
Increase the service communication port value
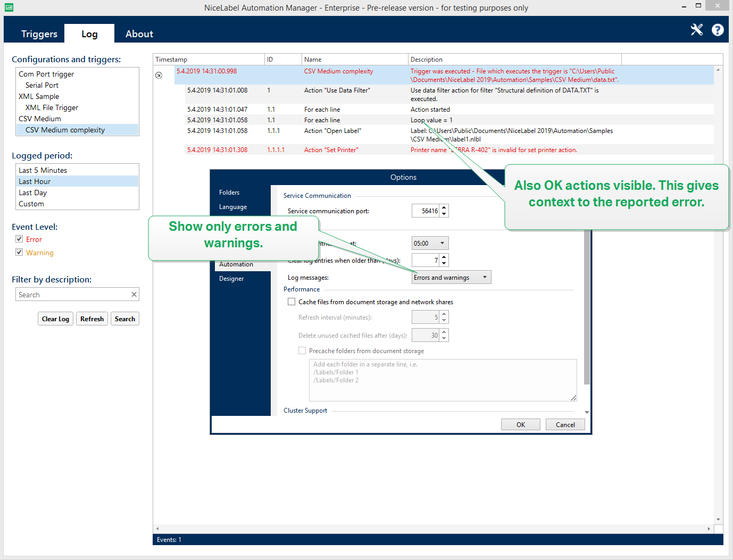point(444,208)
